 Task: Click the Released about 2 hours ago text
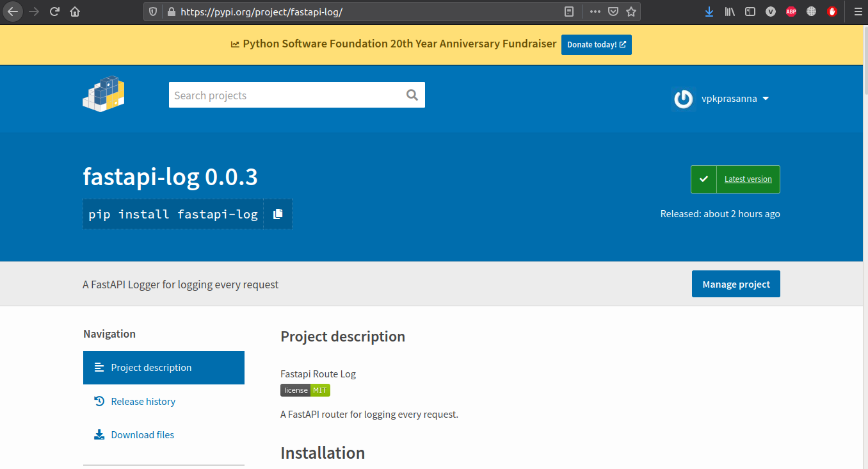[x=720, y=214]
